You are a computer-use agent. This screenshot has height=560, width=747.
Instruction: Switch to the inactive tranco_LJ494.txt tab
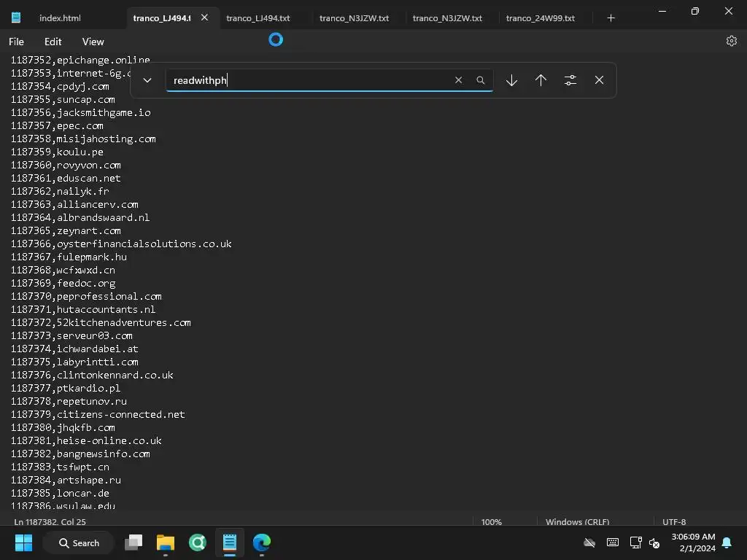tap(258, 18)
